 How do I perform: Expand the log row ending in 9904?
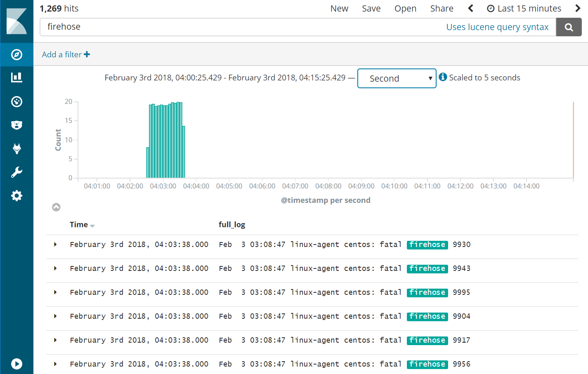pos(55,316)
